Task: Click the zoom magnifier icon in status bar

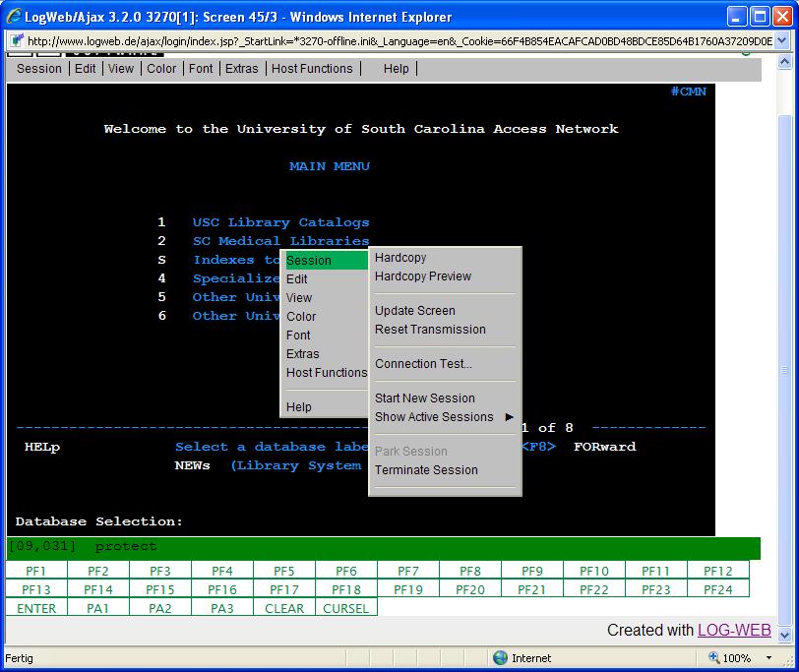Action: click(714, 657)
